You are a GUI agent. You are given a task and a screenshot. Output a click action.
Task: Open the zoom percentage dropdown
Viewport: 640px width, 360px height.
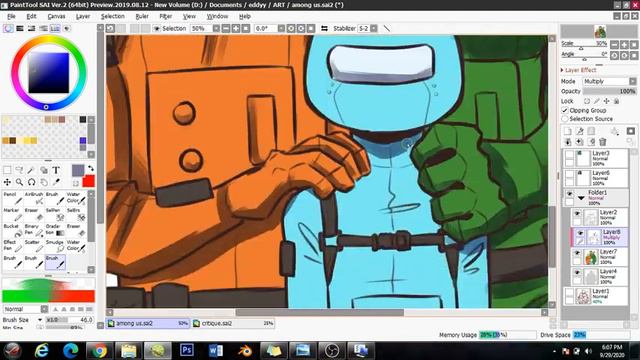pos(216,29)
